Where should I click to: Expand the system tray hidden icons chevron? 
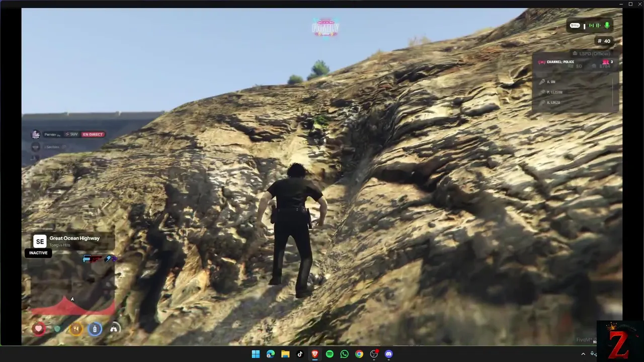point(583,354)
